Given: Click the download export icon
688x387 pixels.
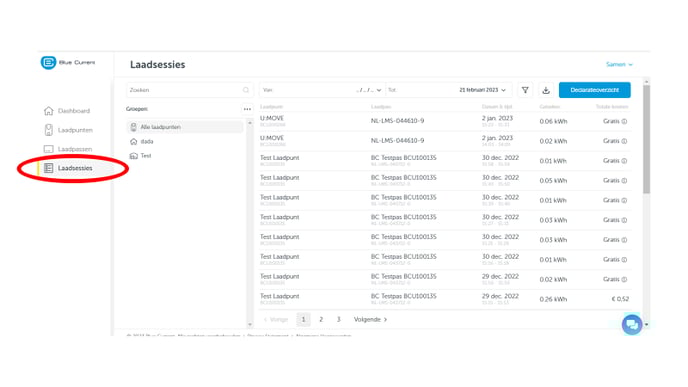Looking at the screenshot, I should tap(546, 90).
